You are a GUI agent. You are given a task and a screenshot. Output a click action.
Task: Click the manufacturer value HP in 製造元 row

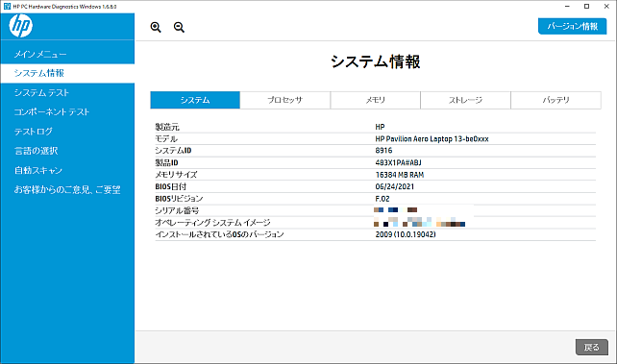click(380, 127)
